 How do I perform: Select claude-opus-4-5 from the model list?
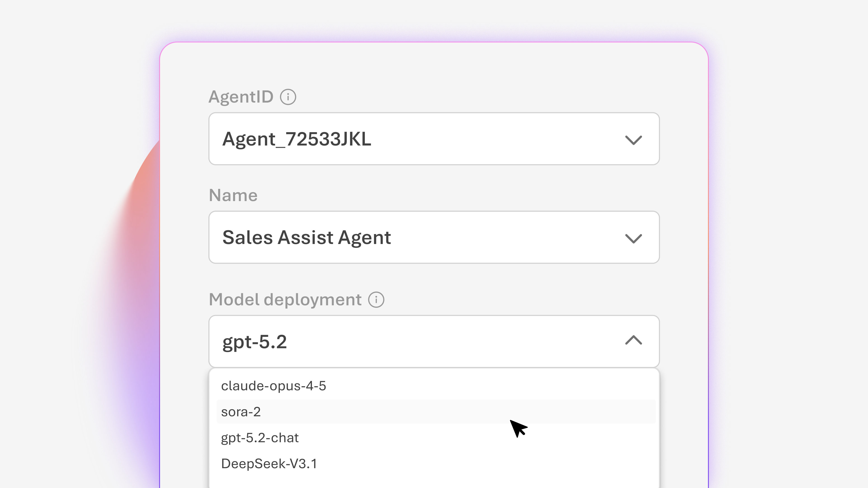point(274,386)
